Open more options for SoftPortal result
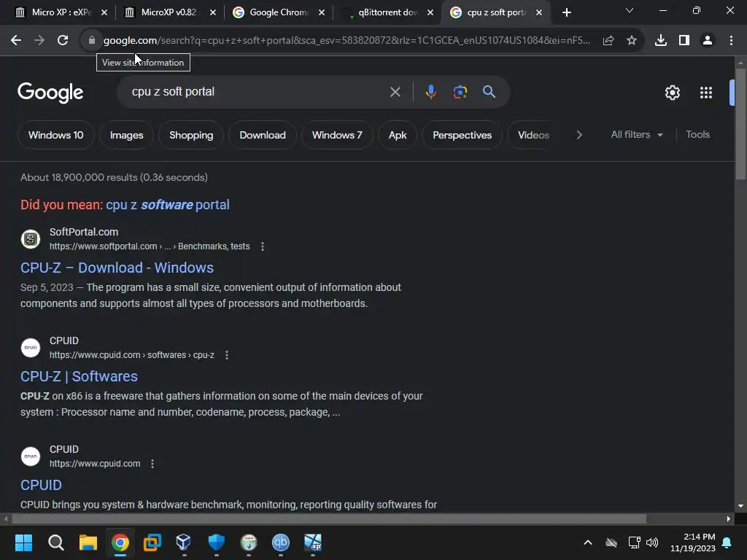 (x=263, y=246)
